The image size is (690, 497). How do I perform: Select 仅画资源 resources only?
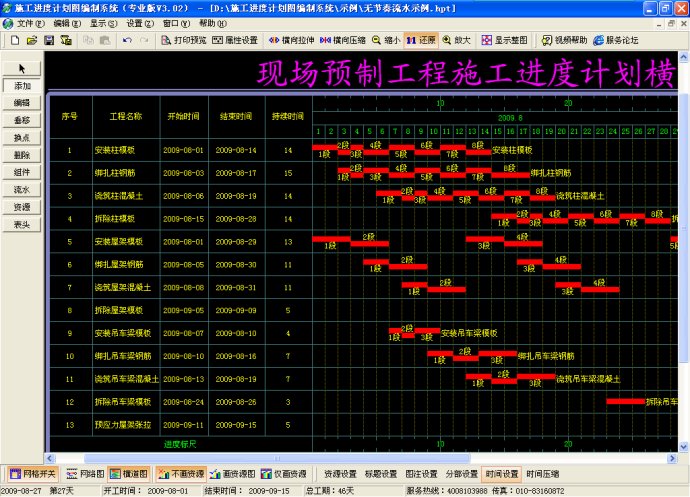pyautogui.click(x=284, y=474)
